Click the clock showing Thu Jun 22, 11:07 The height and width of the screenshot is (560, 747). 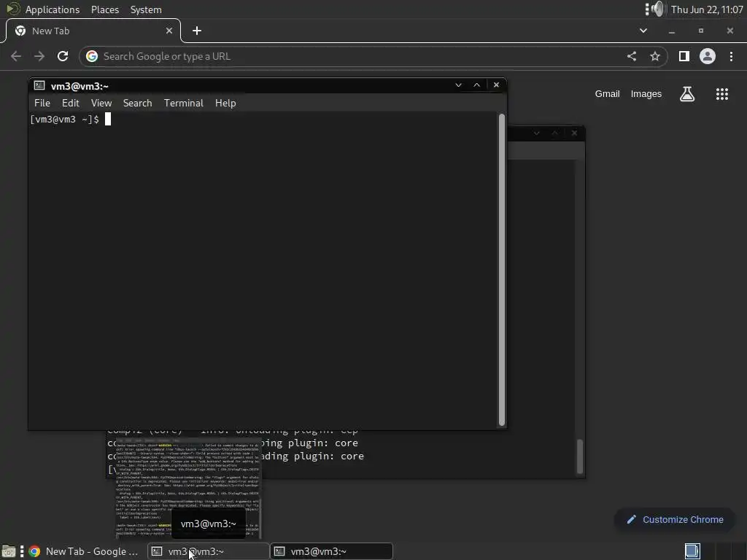(707, 9)
